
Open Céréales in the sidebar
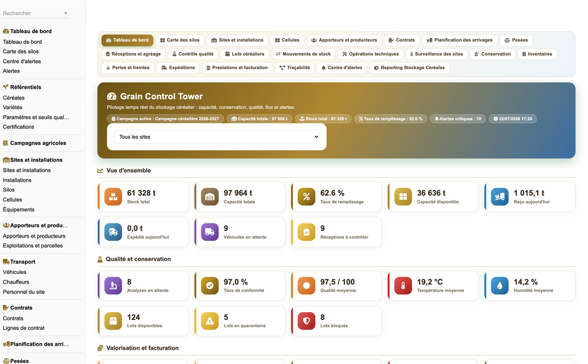(14, 97)
